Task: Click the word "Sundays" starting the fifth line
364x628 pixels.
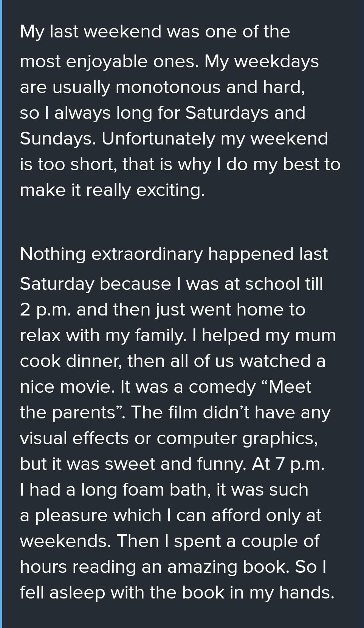Action: [x=58, y=139]
